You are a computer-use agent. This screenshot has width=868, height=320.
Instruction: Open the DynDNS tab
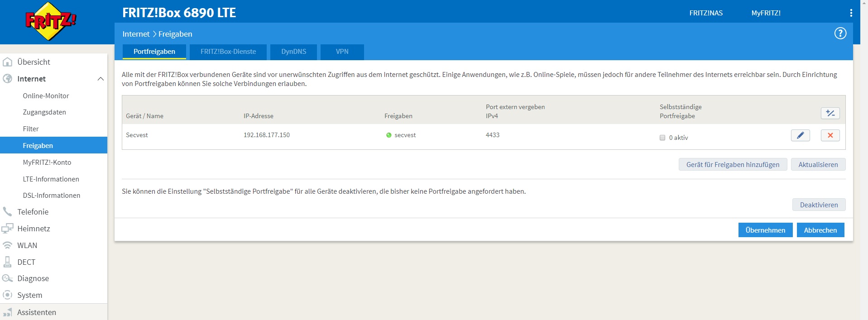click(293, 52)
